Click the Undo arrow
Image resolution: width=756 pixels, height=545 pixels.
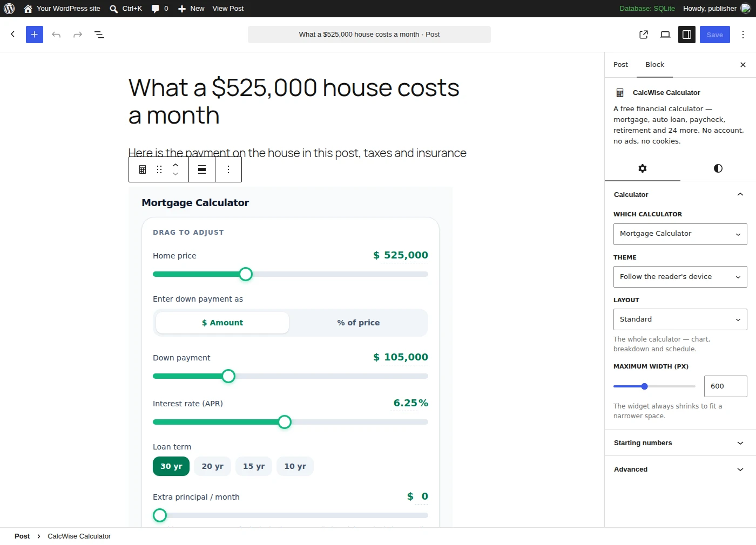tap(56, 35)
